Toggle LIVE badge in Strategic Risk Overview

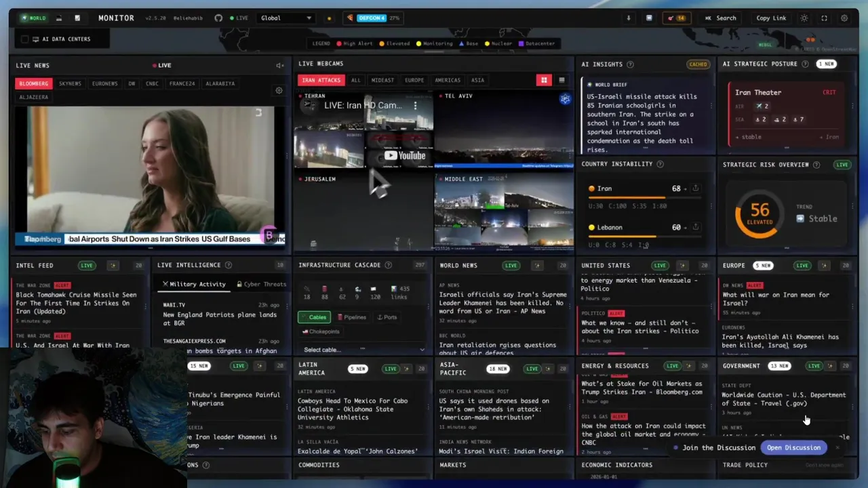[842, 165]
